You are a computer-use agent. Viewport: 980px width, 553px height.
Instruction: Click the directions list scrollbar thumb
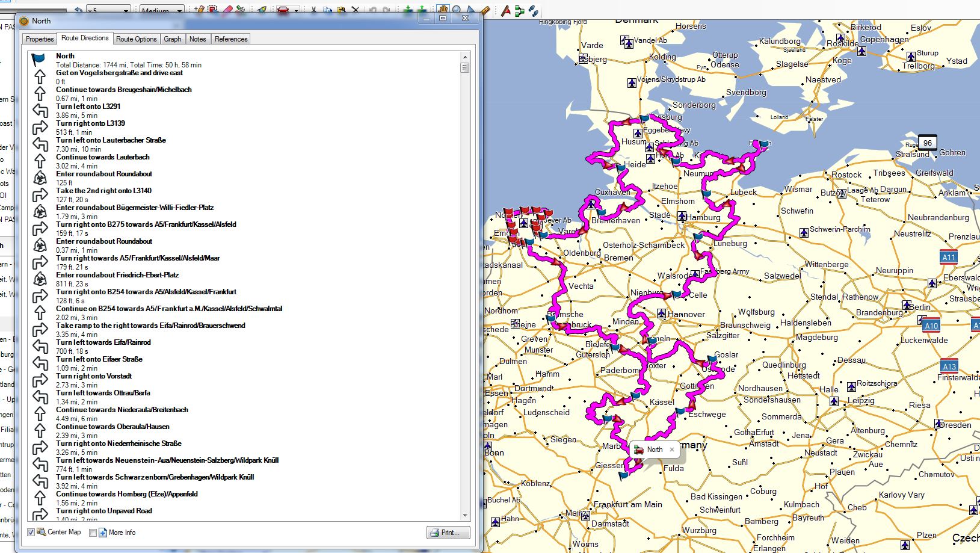[465, 67]
